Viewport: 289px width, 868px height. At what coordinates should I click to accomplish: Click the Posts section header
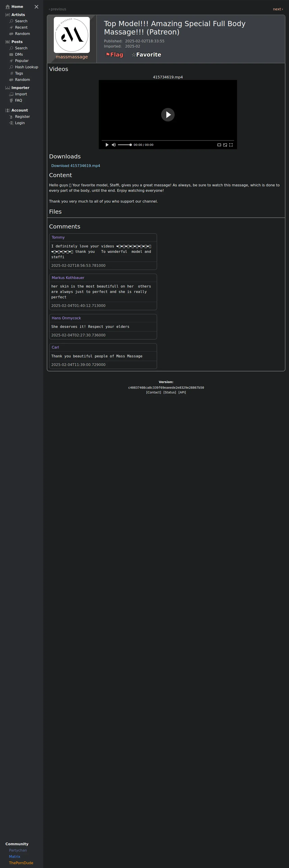tap(14, 42)
